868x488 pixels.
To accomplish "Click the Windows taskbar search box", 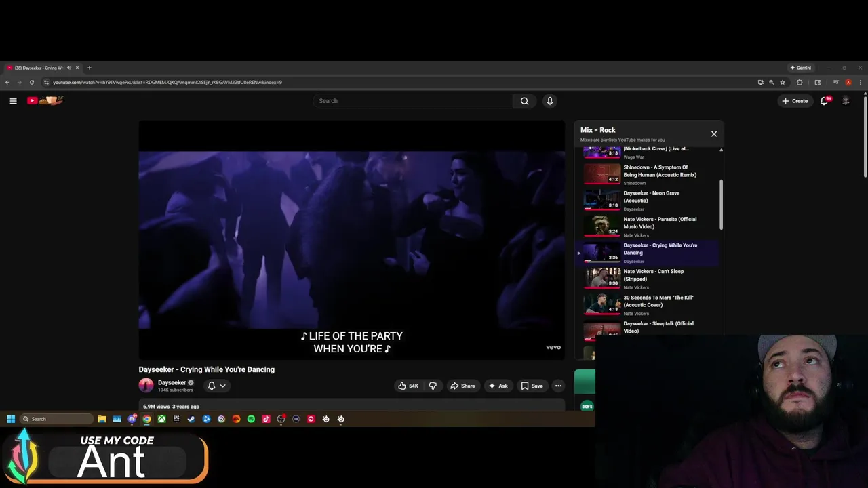I will pos(56,419).
